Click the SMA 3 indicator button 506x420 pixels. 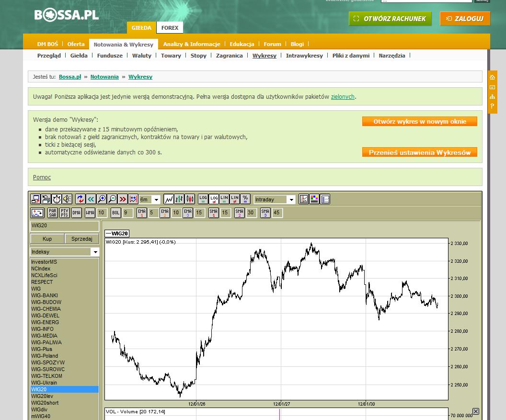coord(265,213)
